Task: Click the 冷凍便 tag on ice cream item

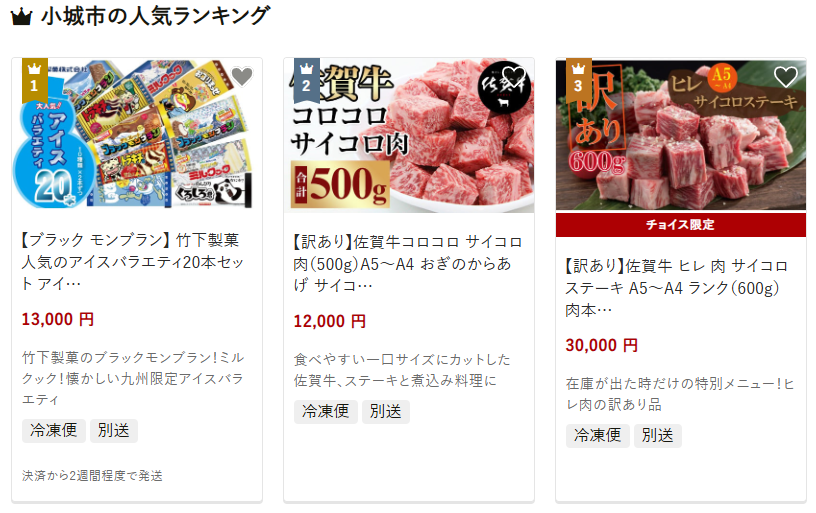Action: (x=54, y=430)
